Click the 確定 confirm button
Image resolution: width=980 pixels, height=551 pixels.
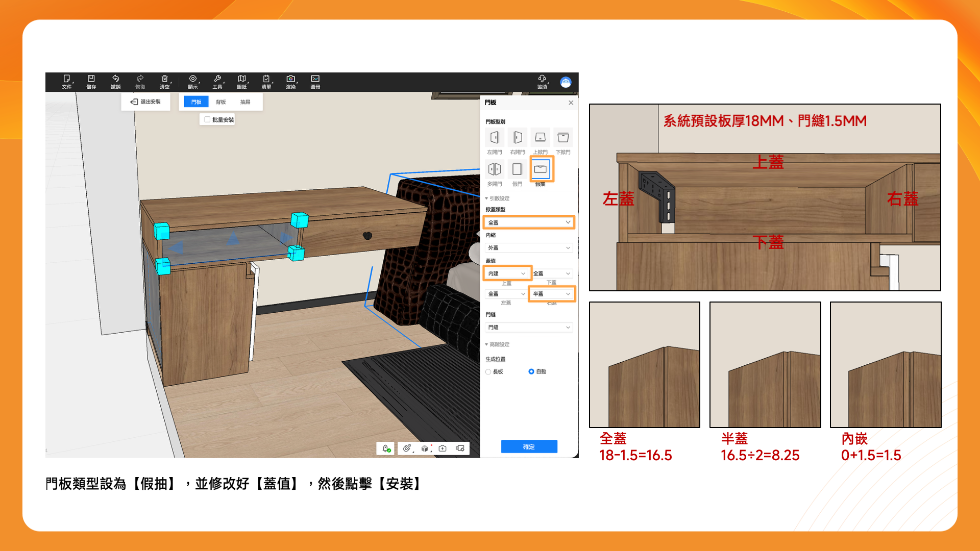(x=529, y=447)
